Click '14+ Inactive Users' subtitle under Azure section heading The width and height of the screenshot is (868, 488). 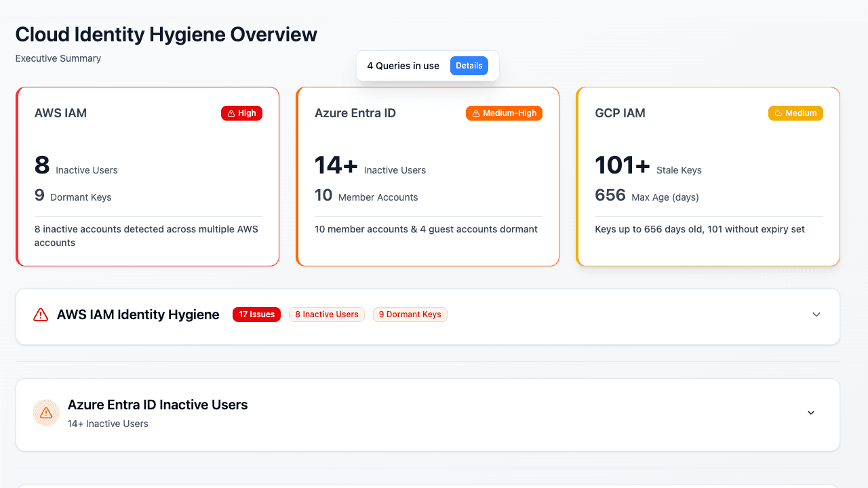click(x=108, y=424)
